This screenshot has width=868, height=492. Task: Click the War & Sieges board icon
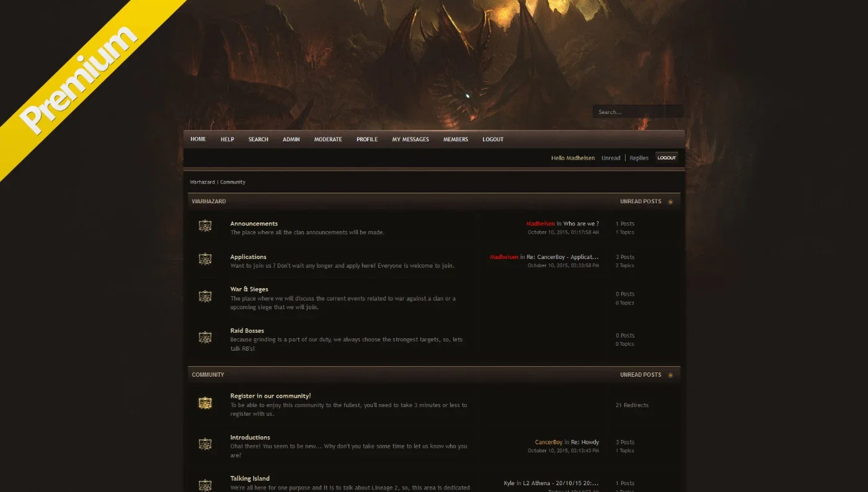[205, 297]
